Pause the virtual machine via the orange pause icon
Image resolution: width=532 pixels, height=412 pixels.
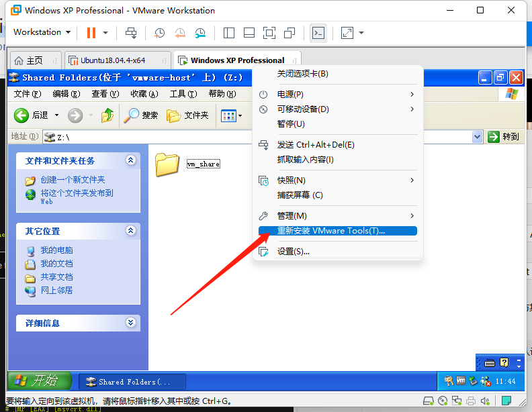click(x=91, y=33)
